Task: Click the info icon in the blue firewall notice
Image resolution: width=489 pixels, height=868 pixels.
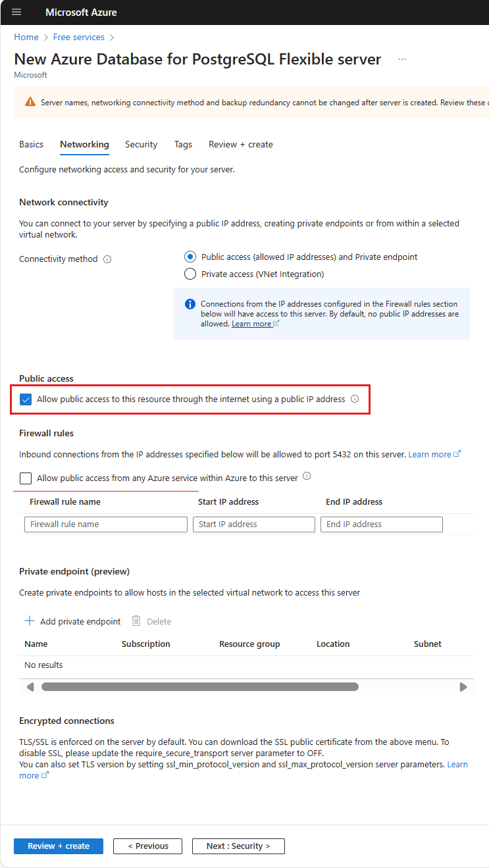Action: tap(190, 304)
